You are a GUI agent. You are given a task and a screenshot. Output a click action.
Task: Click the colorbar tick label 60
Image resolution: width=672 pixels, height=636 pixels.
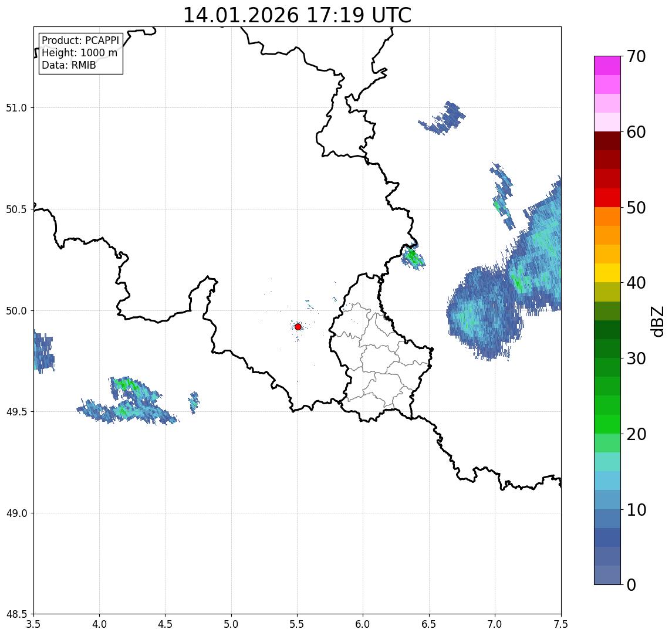point(636,132)
